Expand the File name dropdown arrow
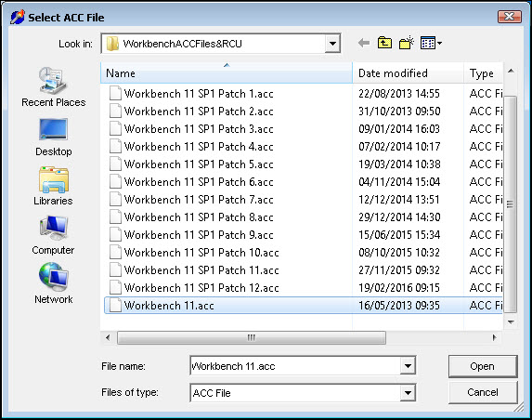Image resolution: width=532 pixels, height=420 pixels. point(408,366)
